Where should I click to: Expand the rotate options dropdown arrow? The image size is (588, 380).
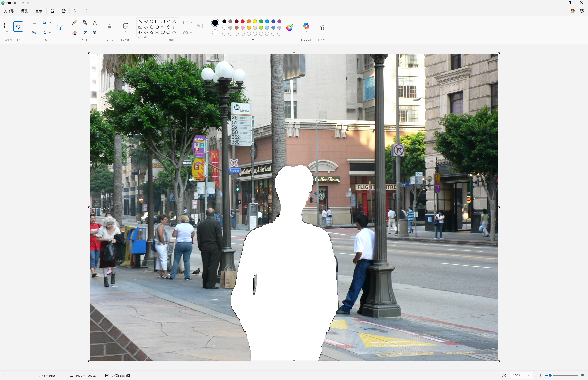tap(50, 22)
